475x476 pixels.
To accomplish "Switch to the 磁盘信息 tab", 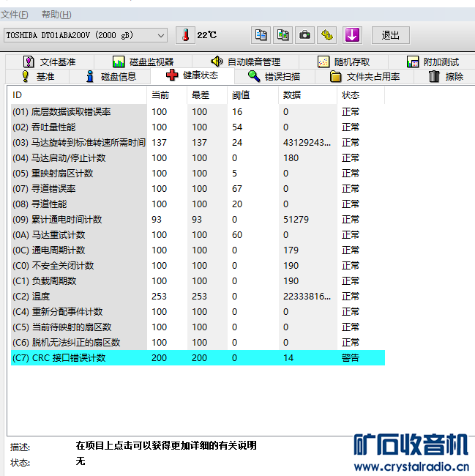I will [110, 76].
